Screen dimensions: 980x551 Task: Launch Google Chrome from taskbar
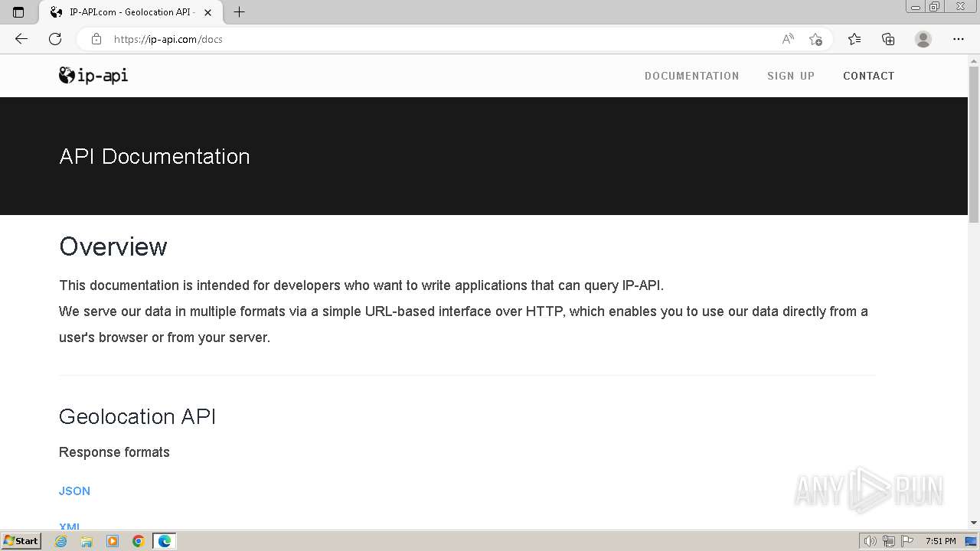pos(139,541)
